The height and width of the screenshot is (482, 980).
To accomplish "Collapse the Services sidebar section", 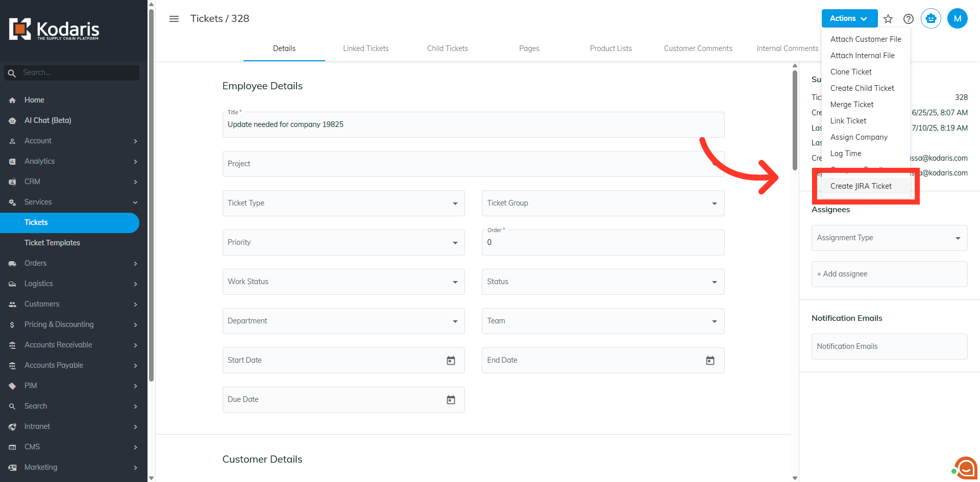I will click(135, 202).
